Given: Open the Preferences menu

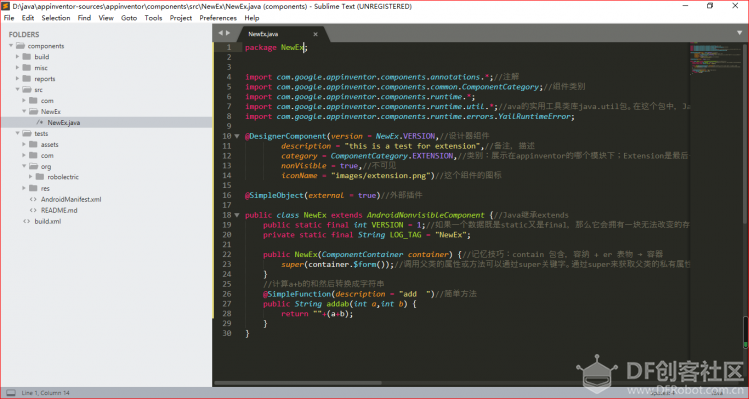Looking at the screenshot, I should coord(218,18).
